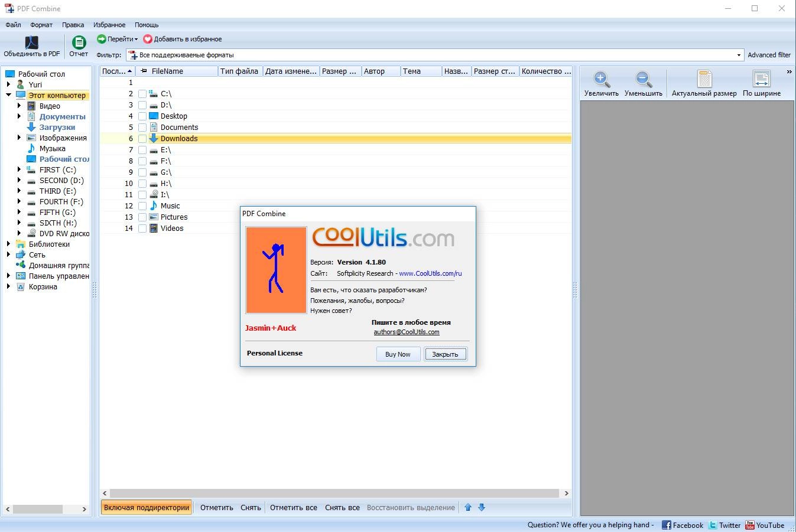
Task: Sort by Тип файла column header
Action: (239, 71)
